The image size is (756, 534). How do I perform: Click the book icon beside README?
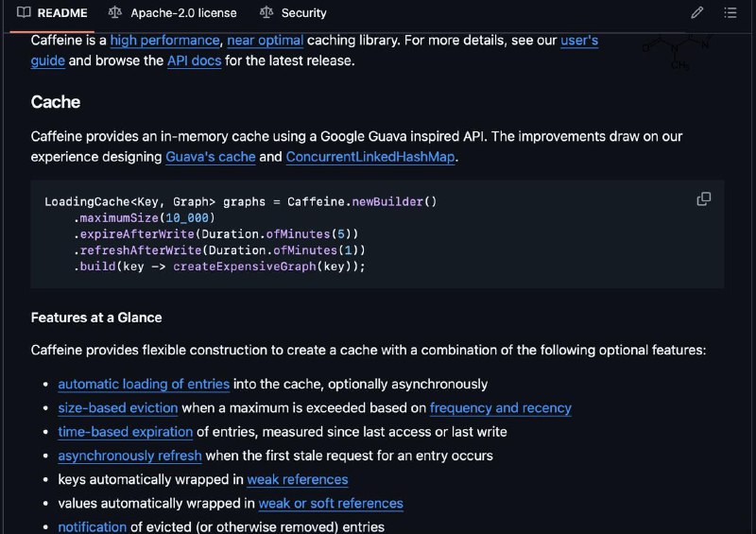click(x=24, y=12)
